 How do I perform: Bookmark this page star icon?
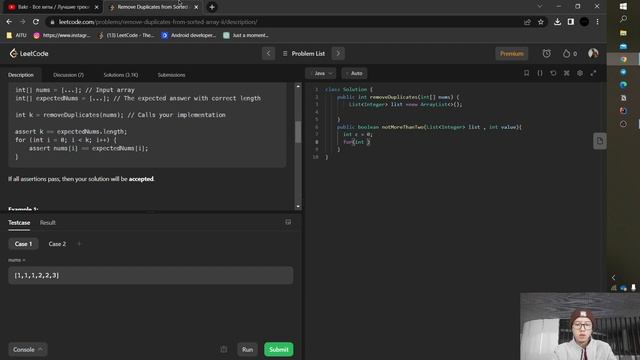[x=541, y=22]
